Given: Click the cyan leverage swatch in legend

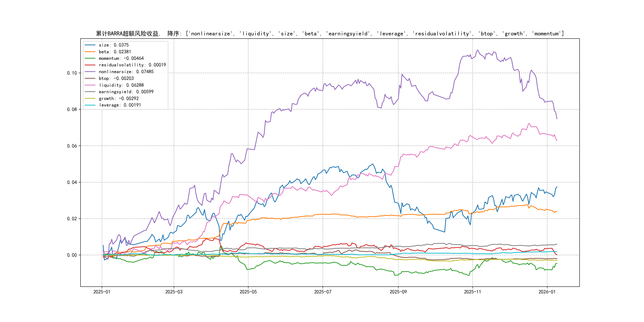Looking at the screenshot, I should pyautogui.click(x=90, y=105).
